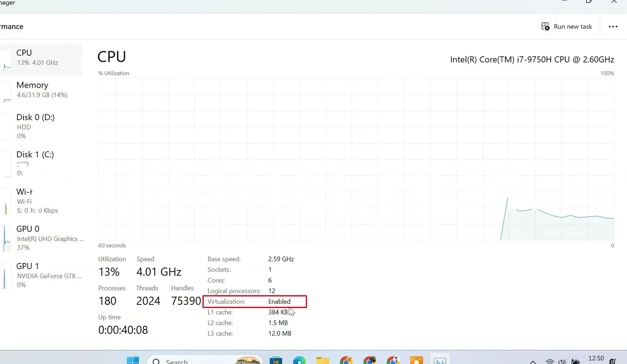Screen dimensions: 627x364
Task: Open the clock showing 12:50
Action: [596, 359]
